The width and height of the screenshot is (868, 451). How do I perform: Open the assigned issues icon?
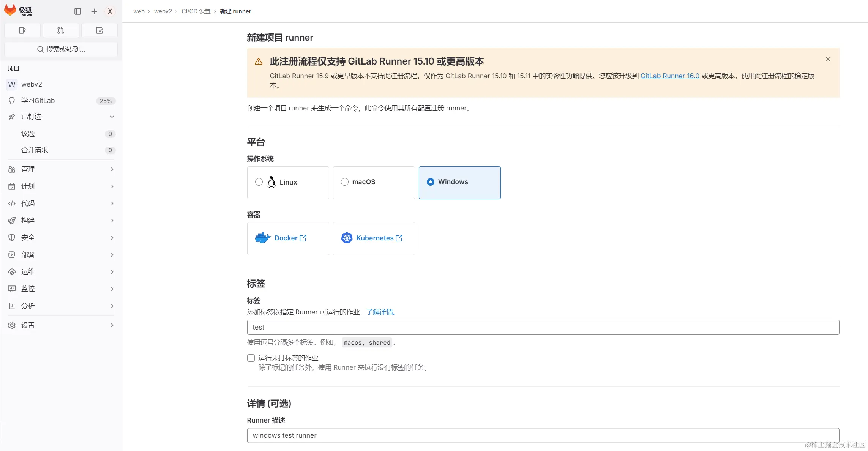(x=22, y=30)
